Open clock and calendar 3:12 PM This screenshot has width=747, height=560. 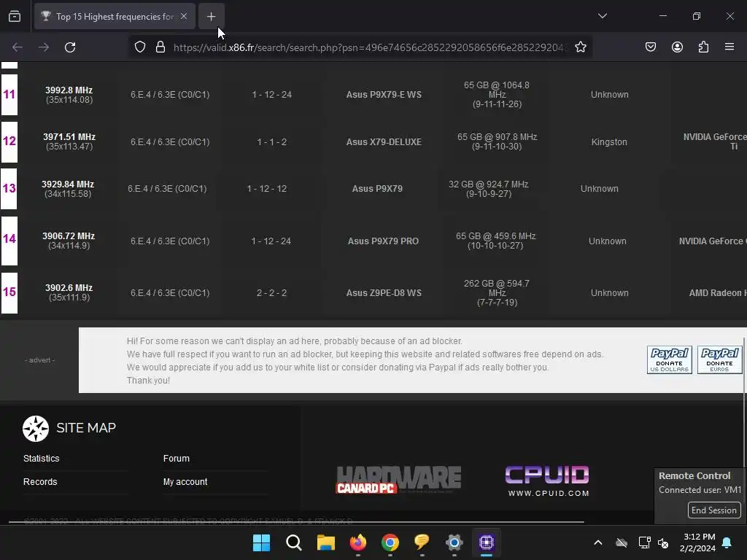pyautogui.click(x=698, y=542)
